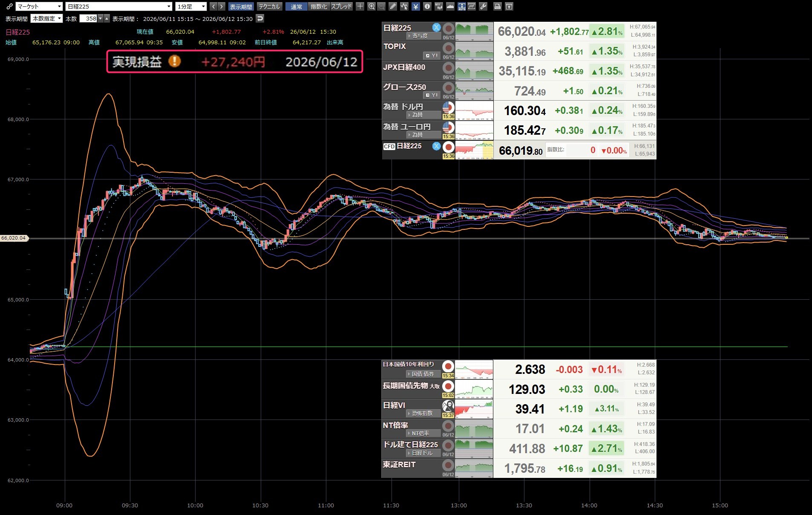This screenshot has height=515, width=812.
Task: Click the ドル建て日経225 row name
Action: pos(410,444)
